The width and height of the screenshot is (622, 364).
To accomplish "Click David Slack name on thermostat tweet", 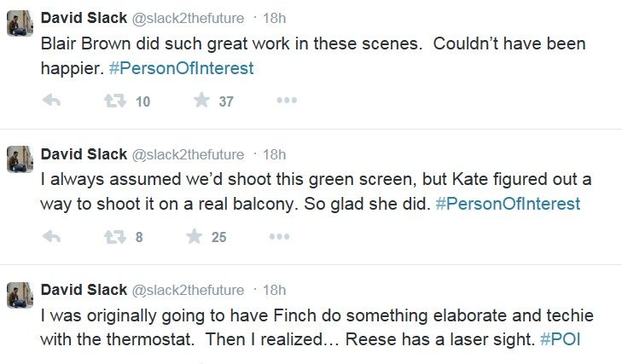I will pos(83,291).
